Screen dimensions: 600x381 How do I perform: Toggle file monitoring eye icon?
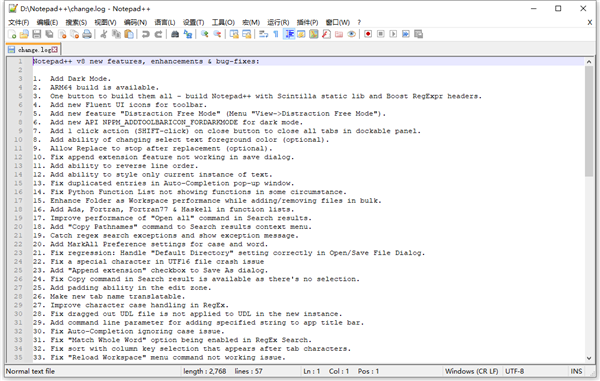351,34
